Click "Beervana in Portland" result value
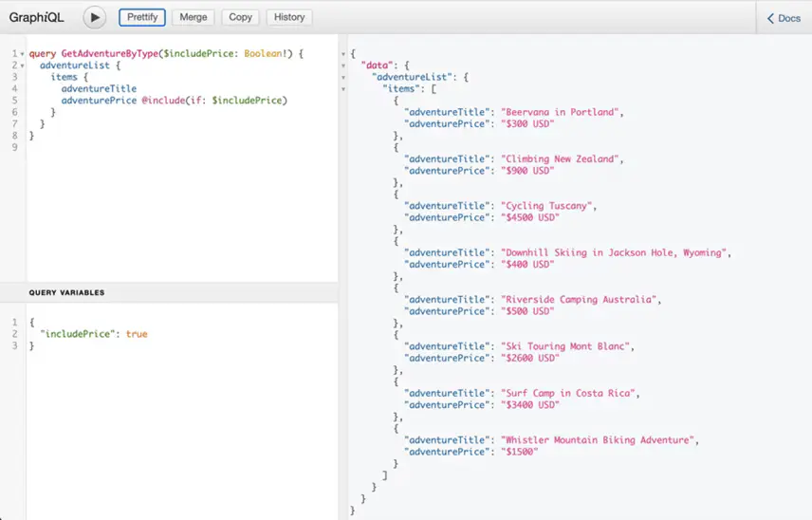Image resolution: width=812 pixels, height=520 pixels. 561,112
